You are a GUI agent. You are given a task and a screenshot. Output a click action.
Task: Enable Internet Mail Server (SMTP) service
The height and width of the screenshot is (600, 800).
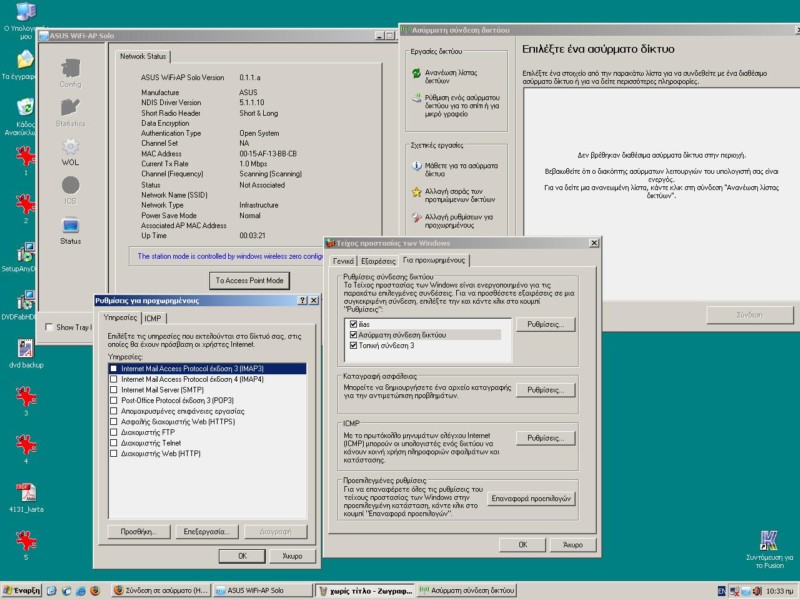(x=114, y=390)
